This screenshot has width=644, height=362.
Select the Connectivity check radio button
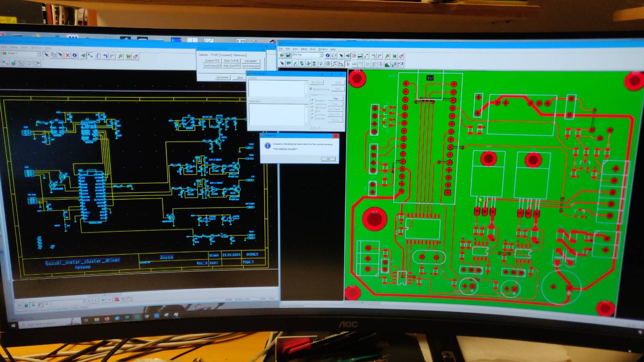pos(313,104)
